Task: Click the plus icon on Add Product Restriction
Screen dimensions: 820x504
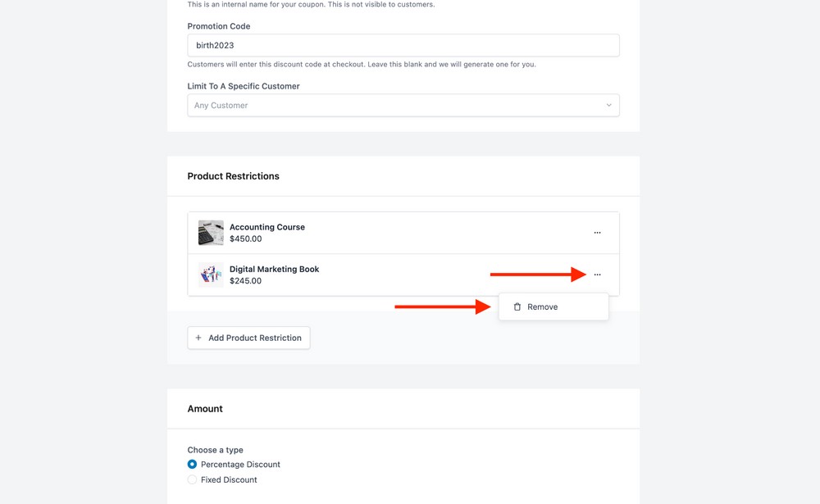Action: 198,338
